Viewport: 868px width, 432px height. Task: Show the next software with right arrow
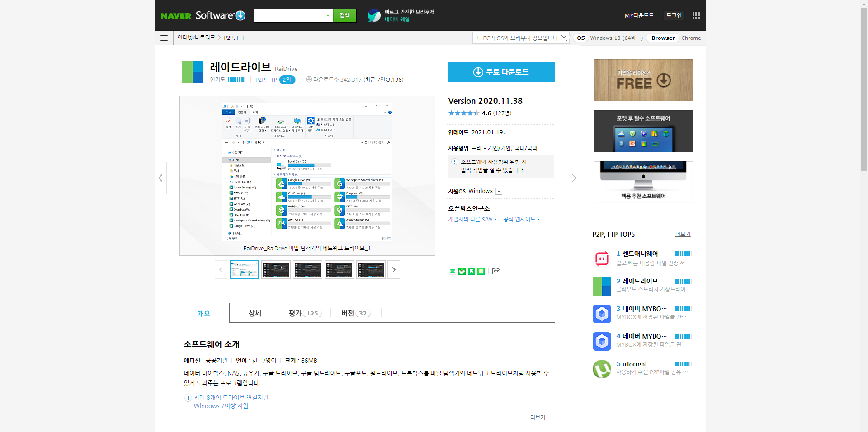click(574, 178)
